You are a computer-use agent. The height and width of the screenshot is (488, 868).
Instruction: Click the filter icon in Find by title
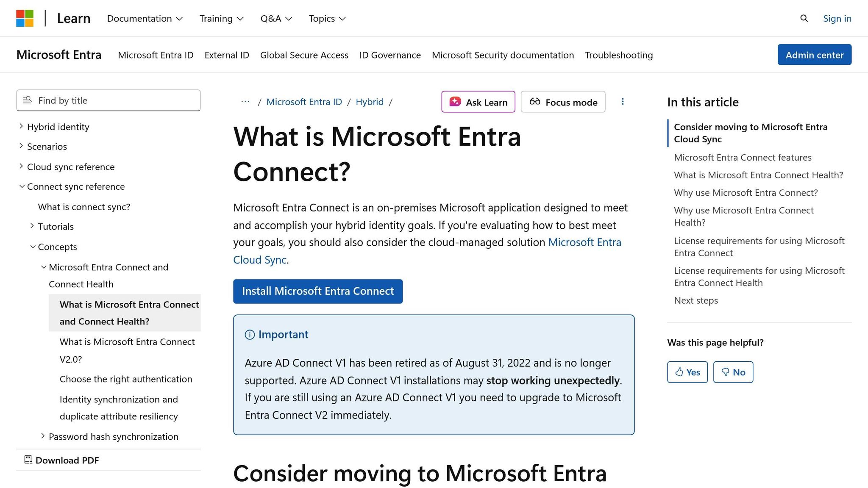(x=27, y=100)
